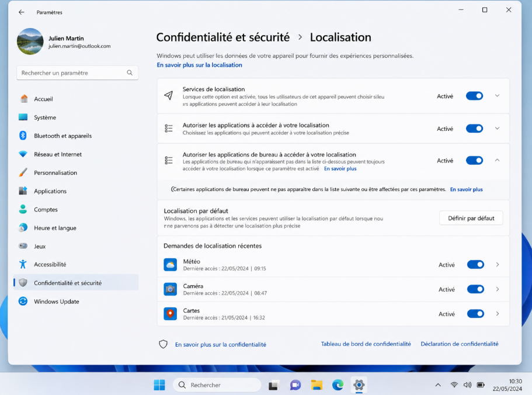Click the Accessibilité figure icon
Viewport: 532px width, 395px height.
pyautogui.click(x=23, y=264)
